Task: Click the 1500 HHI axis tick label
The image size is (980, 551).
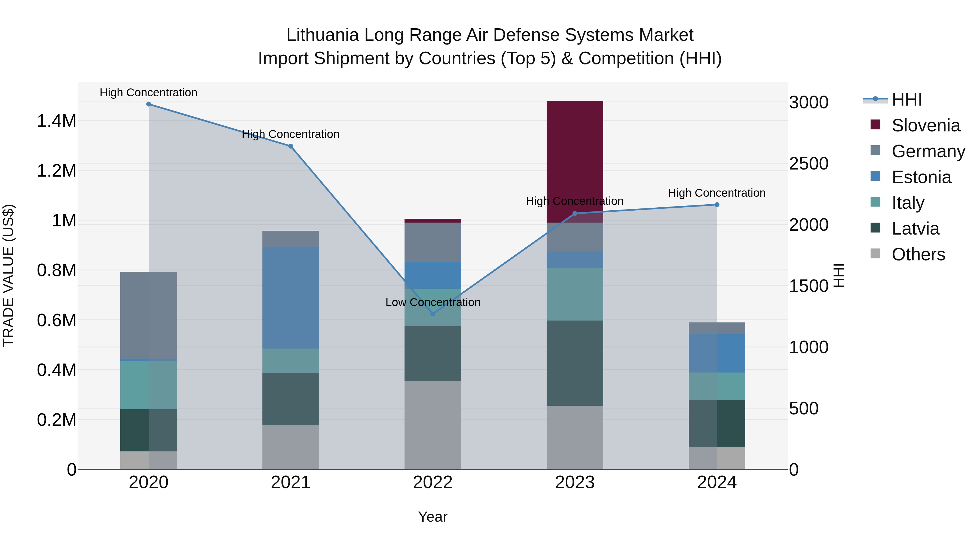Action: [x=809, y=286]
